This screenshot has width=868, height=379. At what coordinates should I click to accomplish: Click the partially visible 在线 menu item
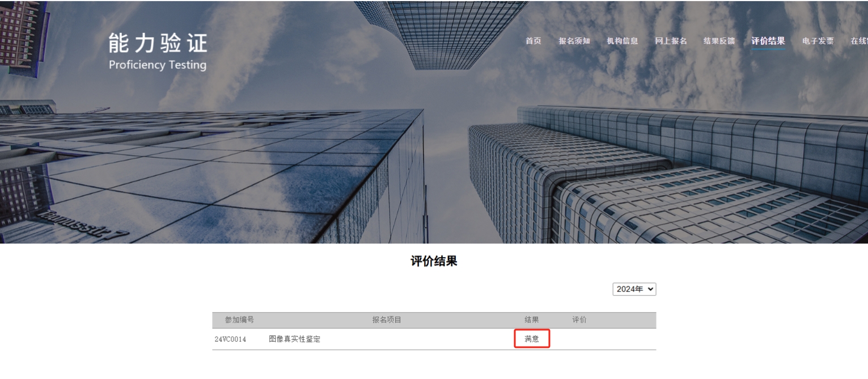point(859,41)
